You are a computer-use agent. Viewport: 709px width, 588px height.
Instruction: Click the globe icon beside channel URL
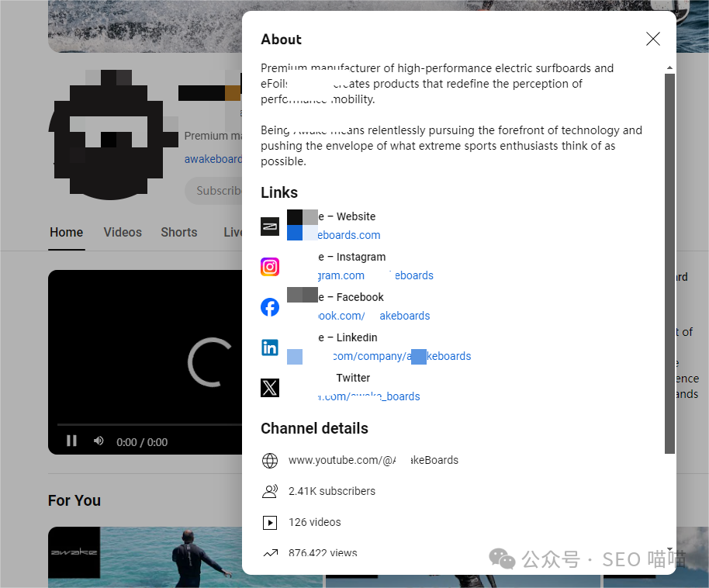pyautogui.click(x=270, y=461)
